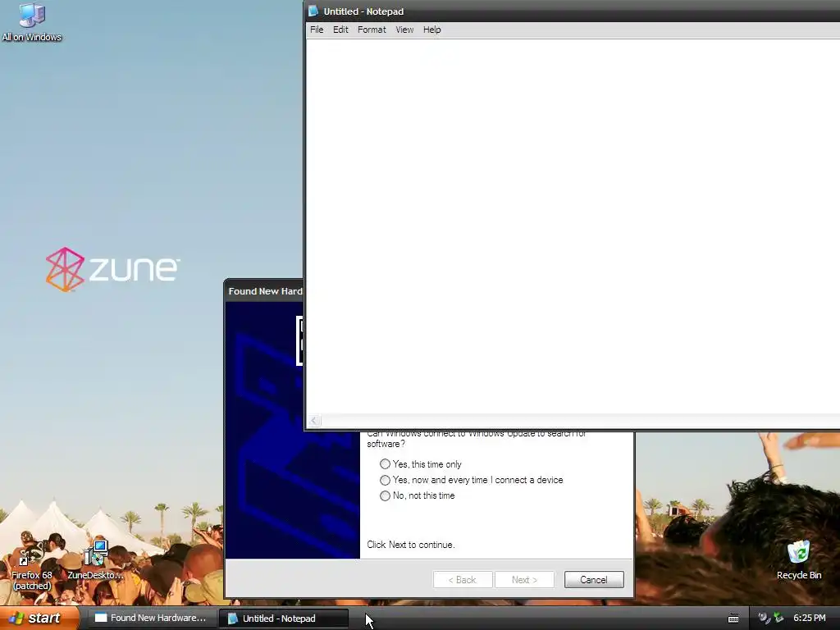
Task: Switch to Found New Hardware taskbar button
Action: [x=150, y=619]
